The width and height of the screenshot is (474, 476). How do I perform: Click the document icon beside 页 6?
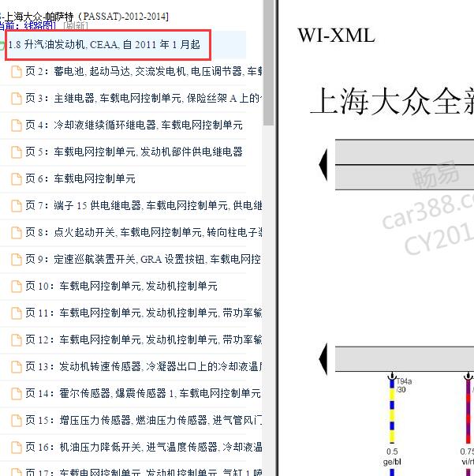(17, 179)
